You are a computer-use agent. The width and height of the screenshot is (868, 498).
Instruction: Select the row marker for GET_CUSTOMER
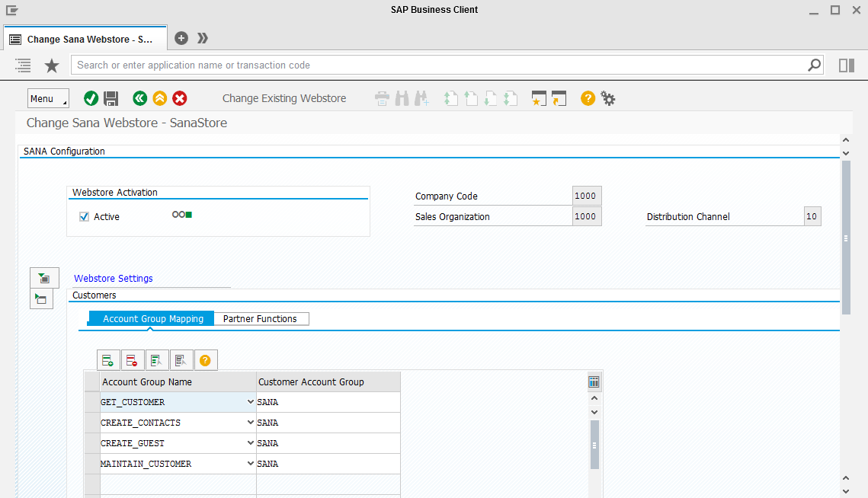(92, 402)
